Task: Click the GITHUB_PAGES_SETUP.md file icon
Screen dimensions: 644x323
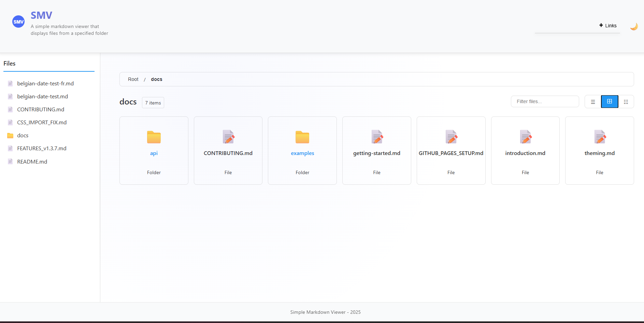Action: (x=451, y=137)
